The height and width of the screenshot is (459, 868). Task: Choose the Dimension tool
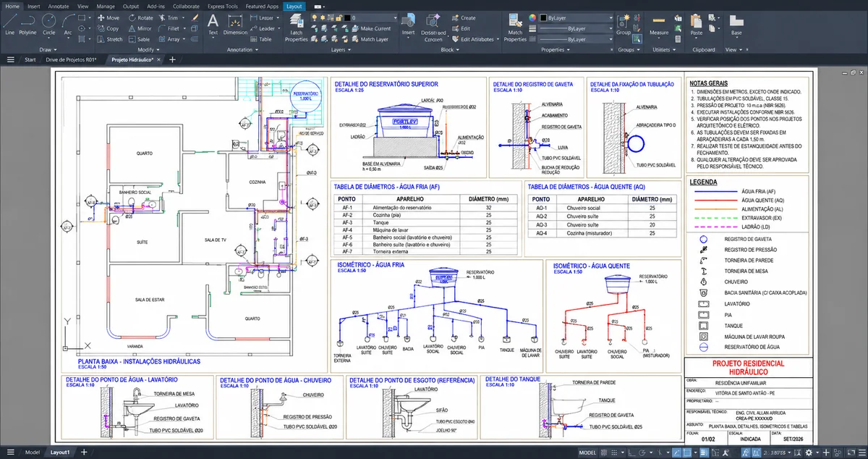(235, 24)
